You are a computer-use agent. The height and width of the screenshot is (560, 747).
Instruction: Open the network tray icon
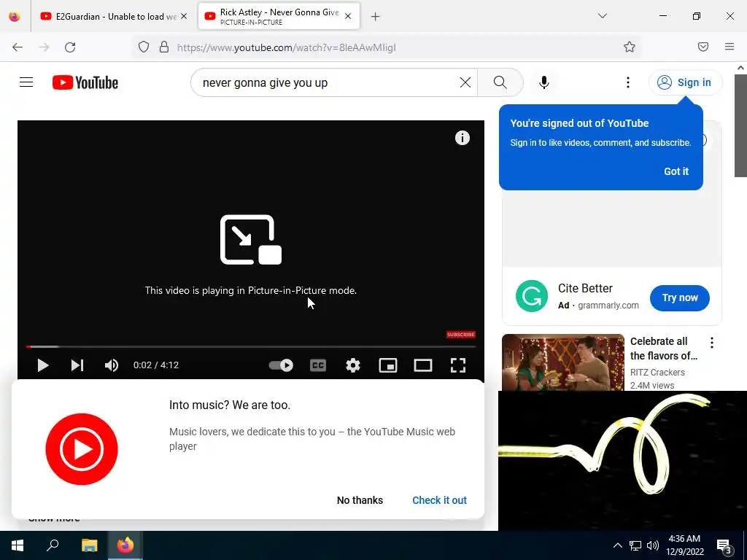[635, 545]
